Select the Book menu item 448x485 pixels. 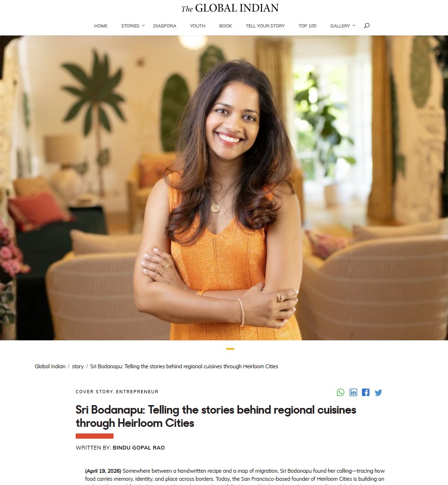pos(225,26)
